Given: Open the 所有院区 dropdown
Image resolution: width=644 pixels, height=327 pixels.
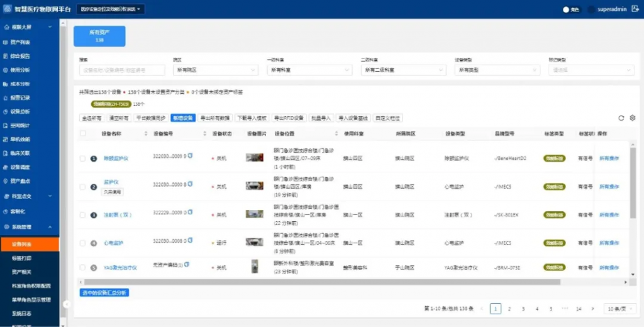Looking at the screenshot, I should (215, 70).
